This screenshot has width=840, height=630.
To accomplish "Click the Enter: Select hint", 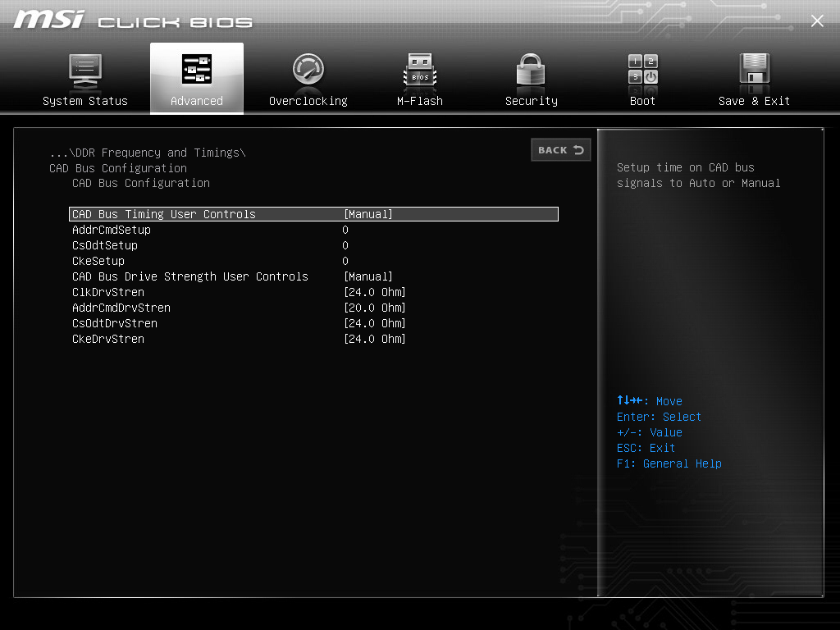I will click(659, 417).
